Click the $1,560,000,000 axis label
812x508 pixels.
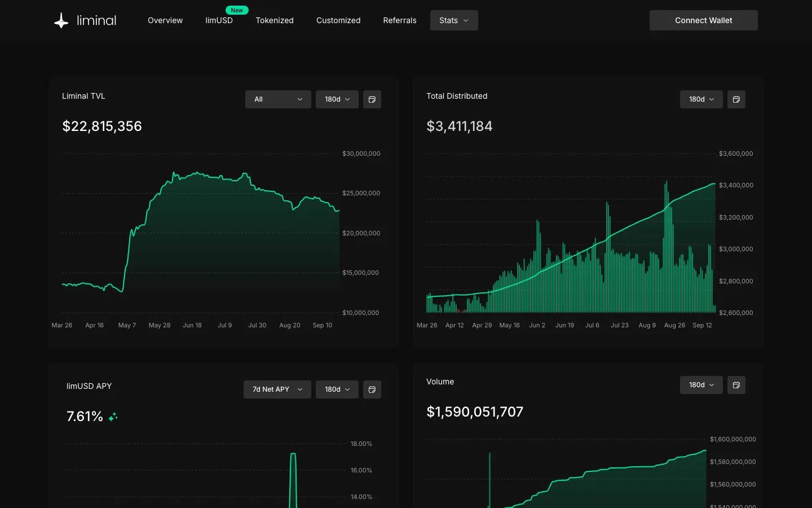point(733,484)
